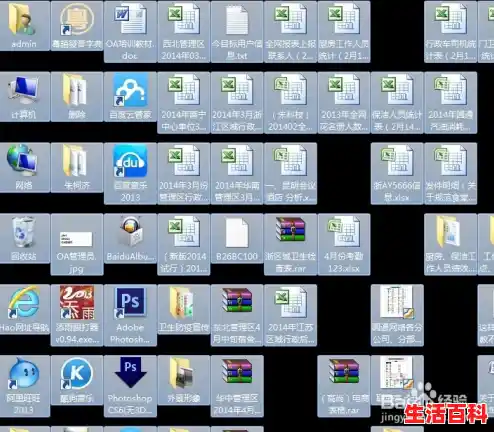Open the 回收站 recycle bin
This screenshot has width=494, height=432.
(23, 238)
